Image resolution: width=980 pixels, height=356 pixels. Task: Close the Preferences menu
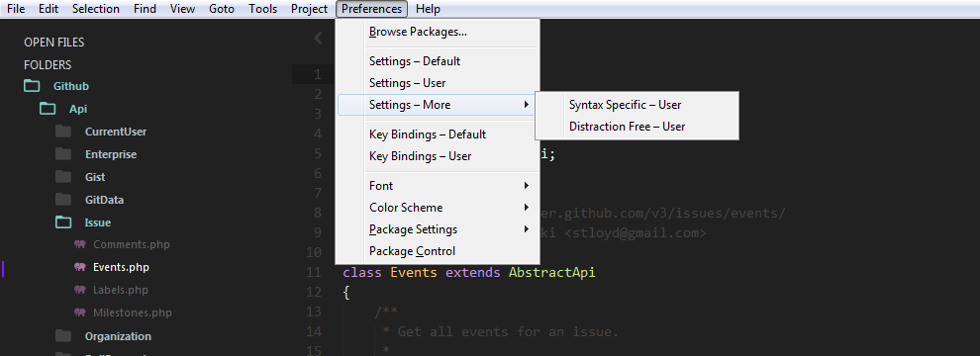click(372, 9)
